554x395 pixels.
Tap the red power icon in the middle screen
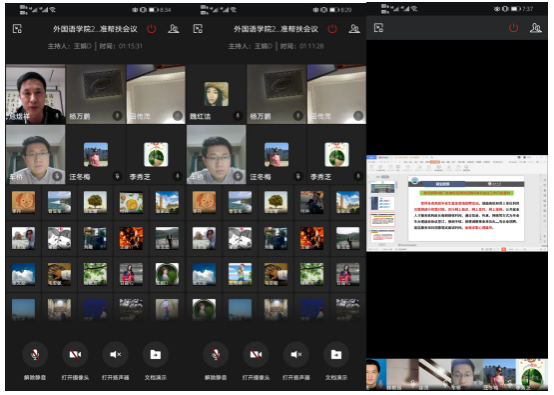pyautogui.click(x=332, y=29)
